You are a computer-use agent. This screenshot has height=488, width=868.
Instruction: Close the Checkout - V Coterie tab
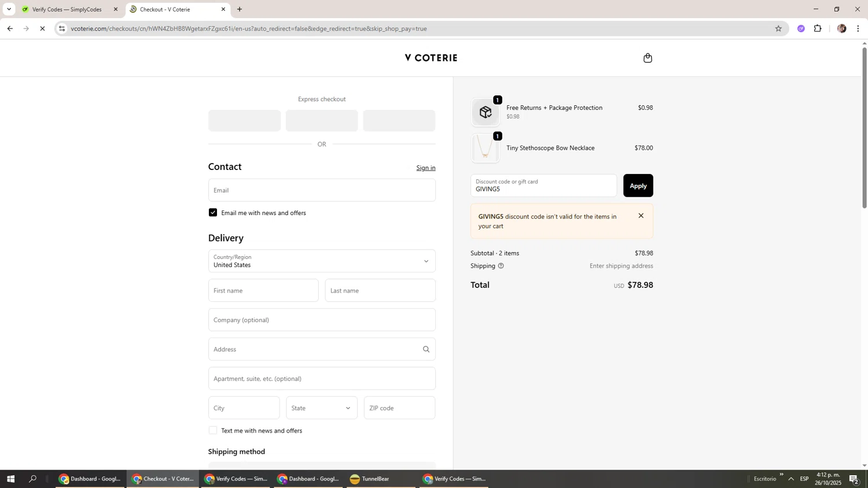coord(223,9)
